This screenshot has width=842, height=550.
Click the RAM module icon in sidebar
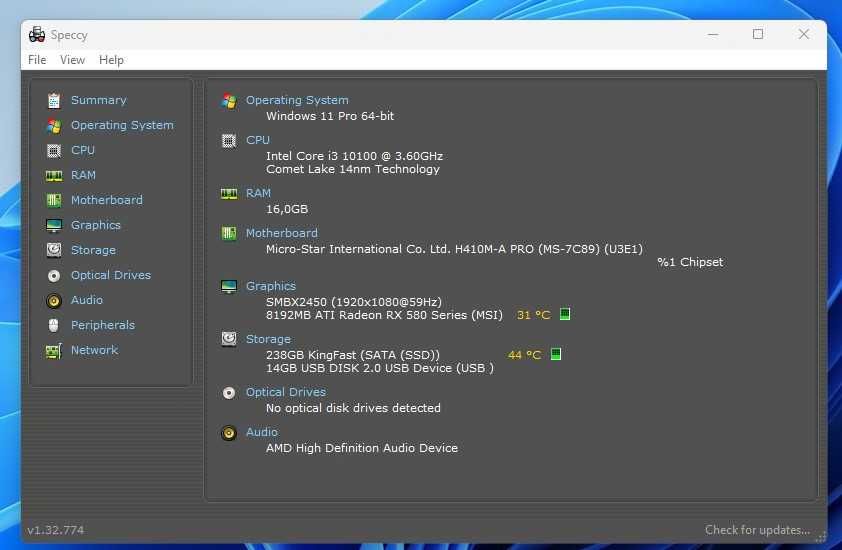[54, 176]
